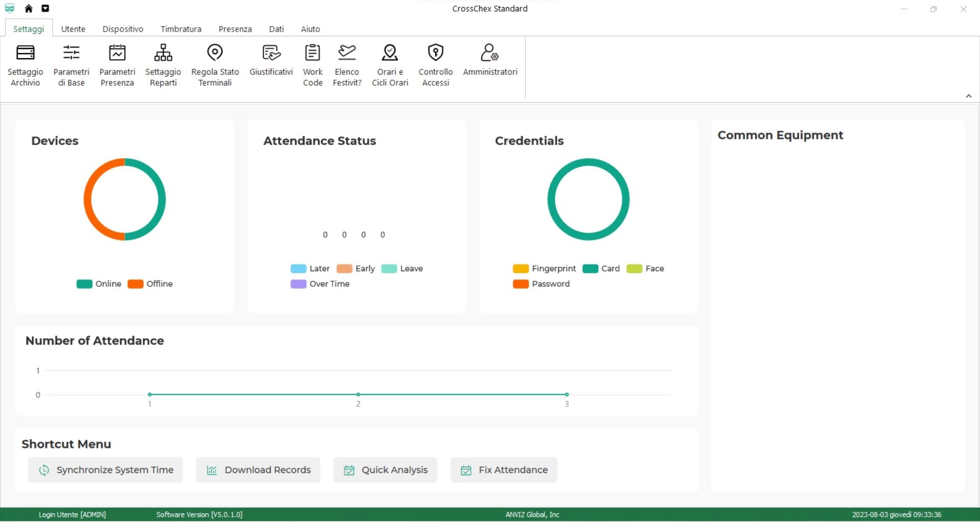Toggle the Early legend swatch
The height and width of the screenshot is (522, 980).
click(x=345, y=269)
